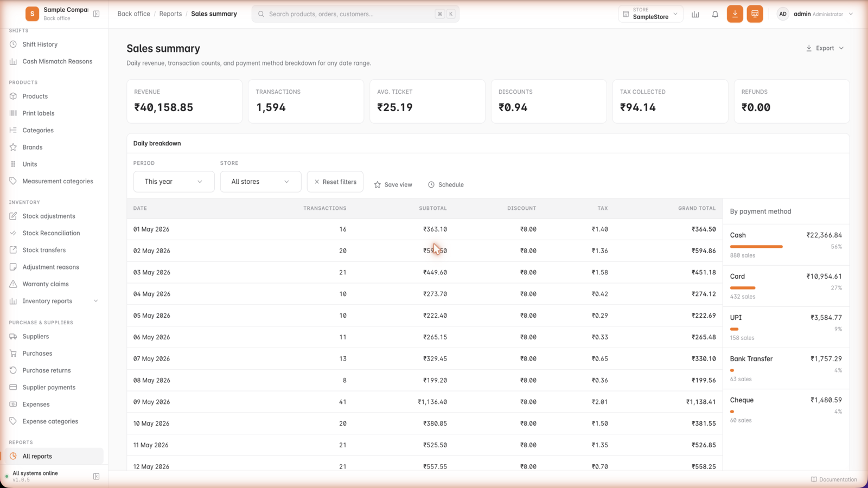Collapse the sidebar using the top panel icon
Image resolution: width=868 pixels, height=488 pixels.
[97, 14]
